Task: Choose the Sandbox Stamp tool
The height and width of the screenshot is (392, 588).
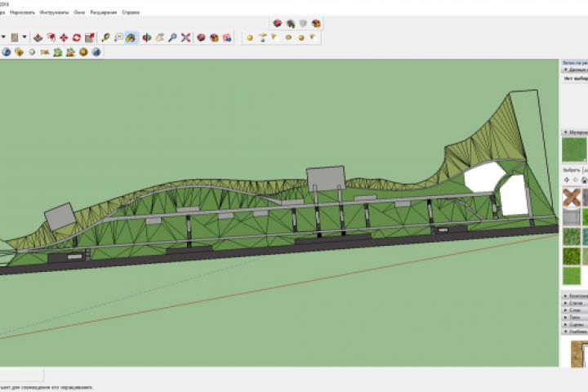Action: 288,38
